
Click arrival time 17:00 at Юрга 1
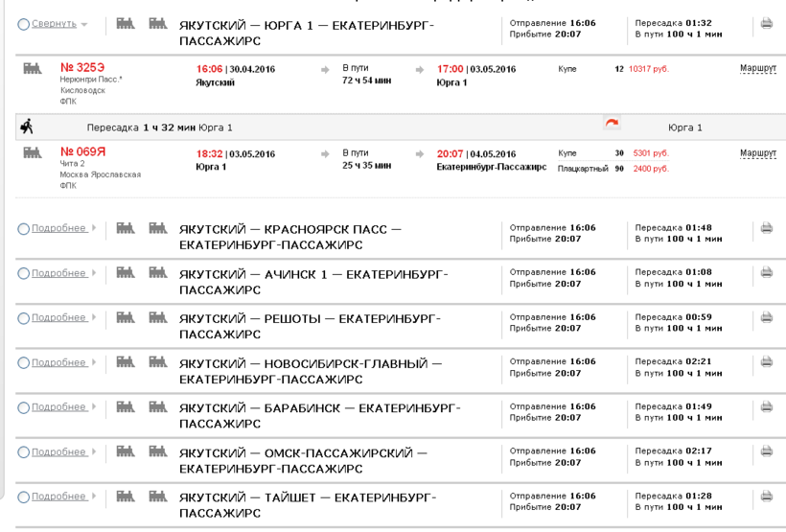pos(450,69)
